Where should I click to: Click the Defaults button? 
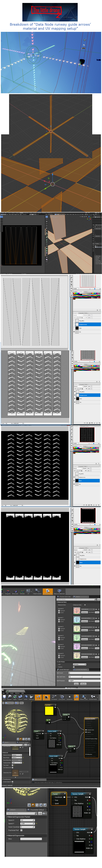[x=83, y=684]
